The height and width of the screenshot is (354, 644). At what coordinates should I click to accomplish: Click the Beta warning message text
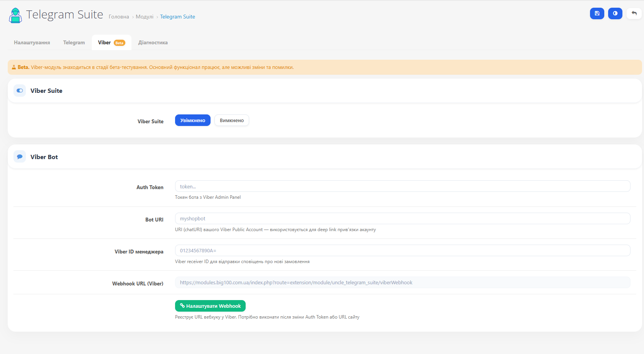click(156, 67)
